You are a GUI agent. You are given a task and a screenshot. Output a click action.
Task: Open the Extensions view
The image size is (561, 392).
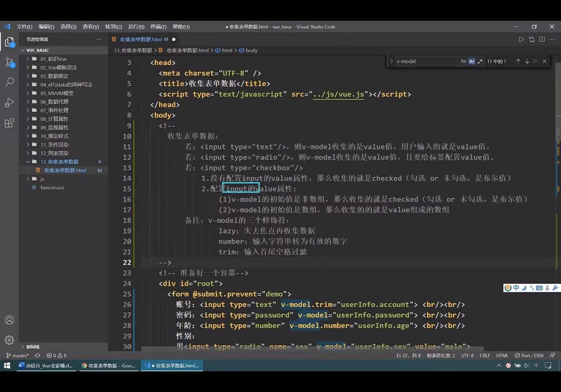pos(9,123)
